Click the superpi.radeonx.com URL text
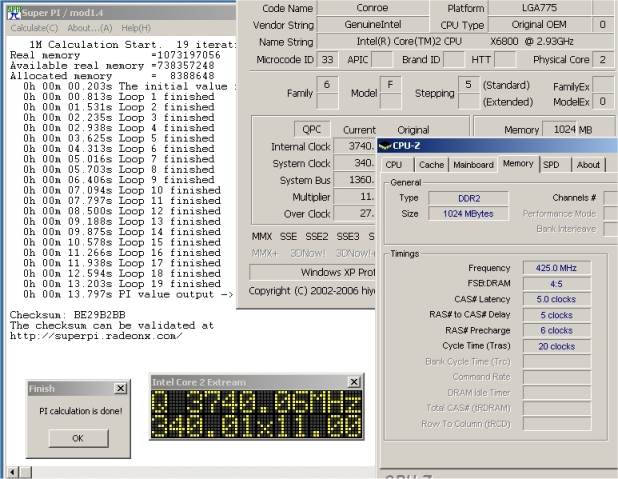618x479 pixels. tap(96, 336)
